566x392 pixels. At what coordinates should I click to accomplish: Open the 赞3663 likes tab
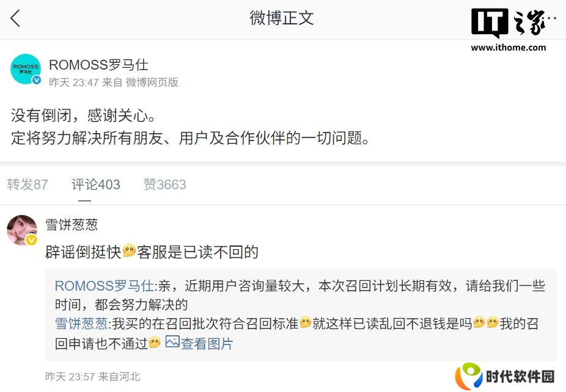[x=164, y=184]
